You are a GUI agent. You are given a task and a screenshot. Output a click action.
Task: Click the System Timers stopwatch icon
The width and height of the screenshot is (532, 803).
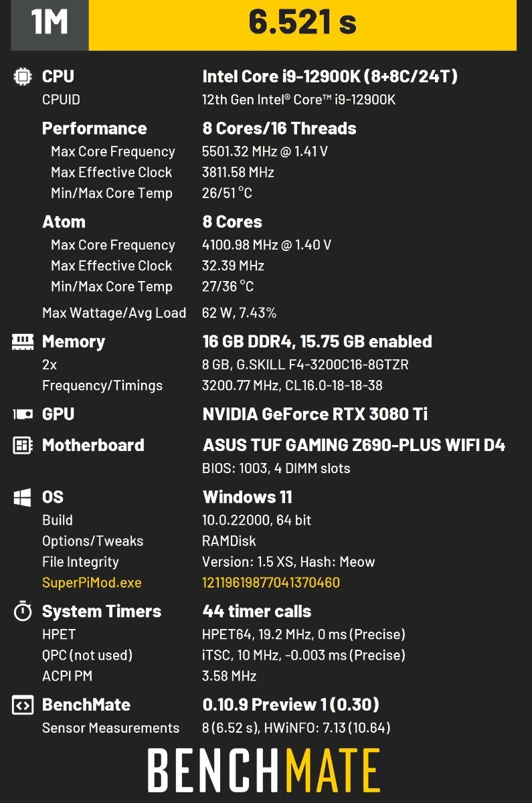click(23, 611)
